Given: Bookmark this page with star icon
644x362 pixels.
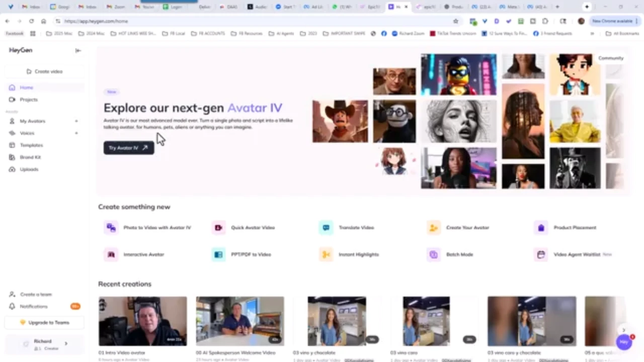Looking at the screenshot, I should 456,21.
